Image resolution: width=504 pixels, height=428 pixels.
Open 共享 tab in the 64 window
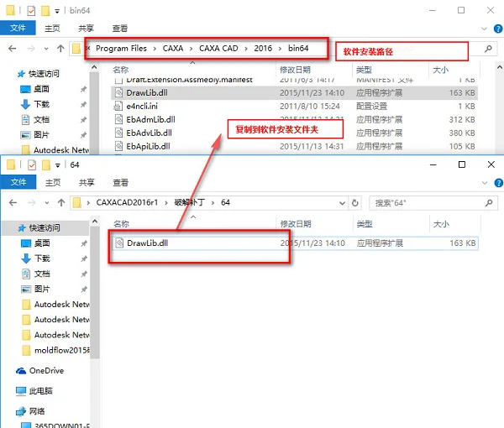point(87,182)
